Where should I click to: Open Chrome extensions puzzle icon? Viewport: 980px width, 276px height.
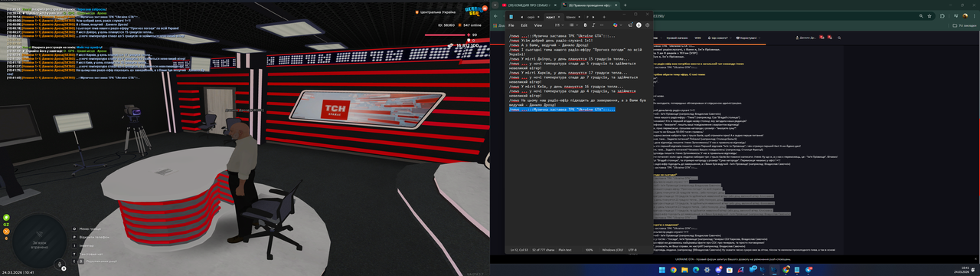coord(942,16)
